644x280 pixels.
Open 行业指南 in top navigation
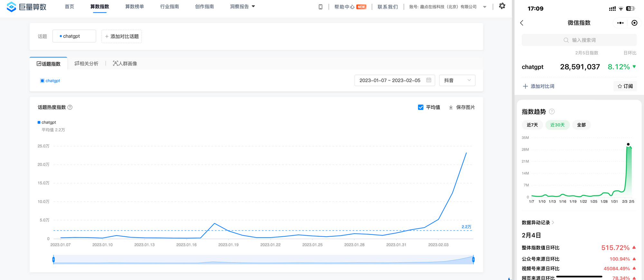169,7
